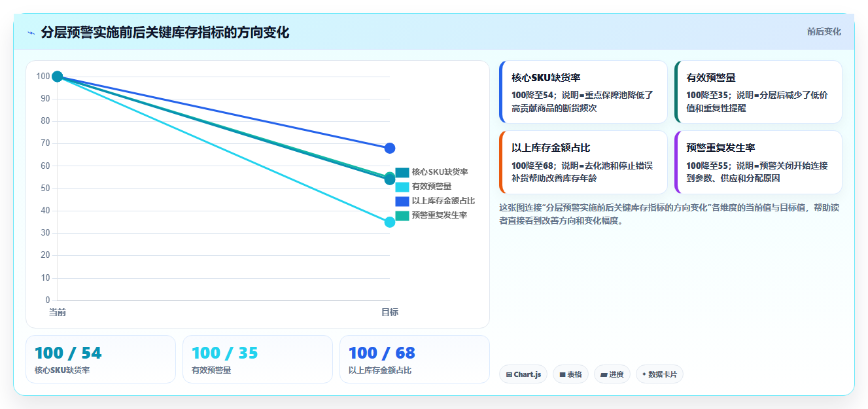
Task: Click text 100降至55 in fourth card
Action: click(x=708, y=166)
